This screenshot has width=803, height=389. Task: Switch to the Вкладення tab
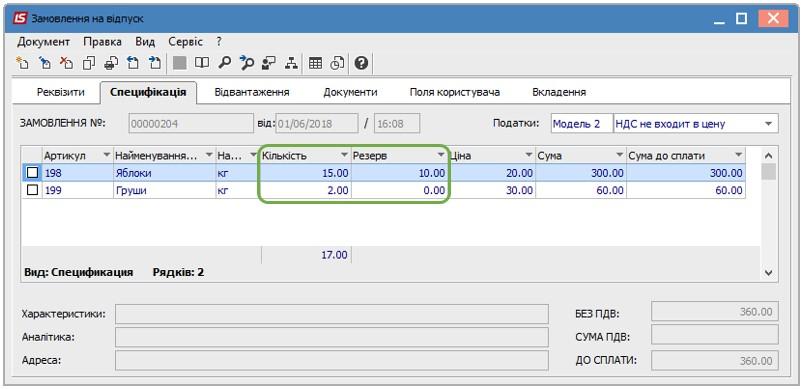pyautogui.click(x=559, y=92)
